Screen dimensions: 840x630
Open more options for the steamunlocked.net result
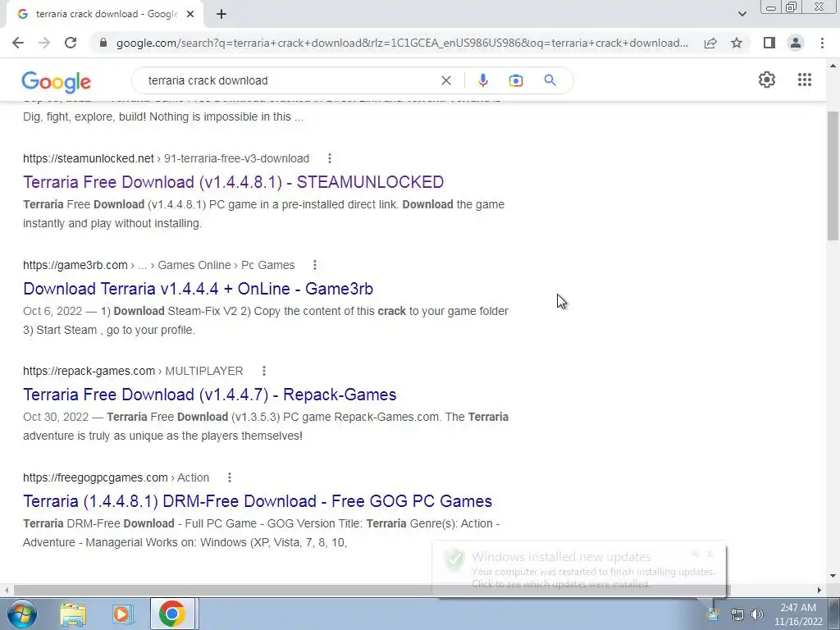pos(330,158)
